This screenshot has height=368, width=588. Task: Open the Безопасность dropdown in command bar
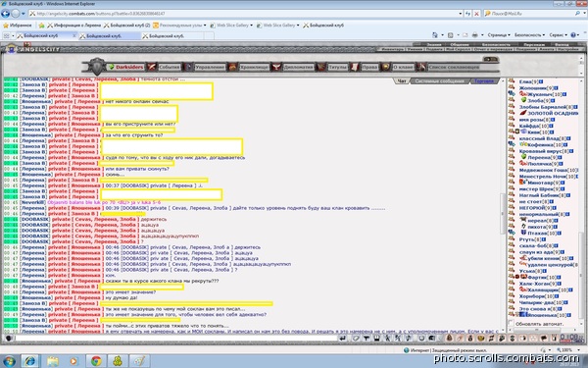tap(529, 35)
